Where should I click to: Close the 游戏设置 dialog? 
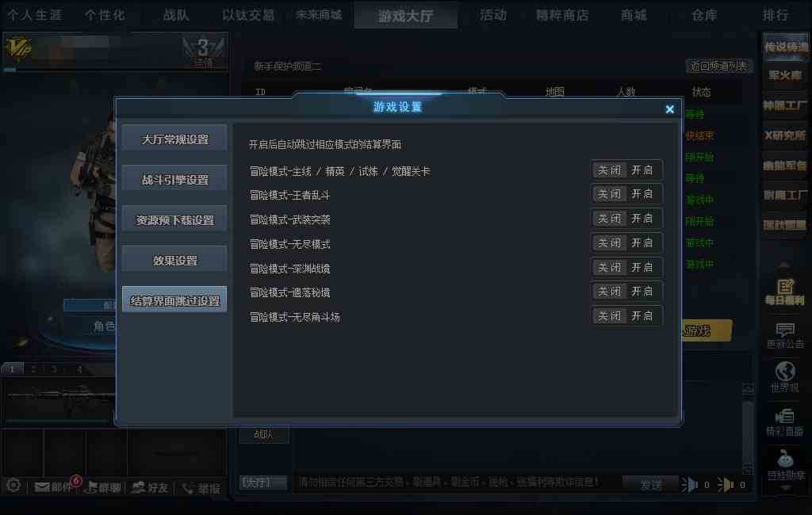(x=669, y=109)
